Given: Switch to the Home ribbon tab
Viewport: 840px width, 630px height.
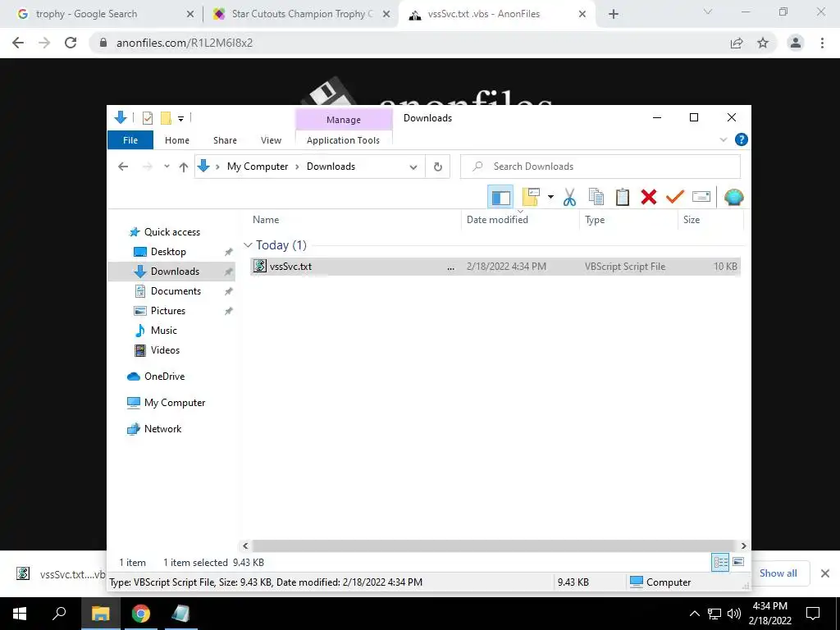Looking at the screenshot, I should coord(177,140).
